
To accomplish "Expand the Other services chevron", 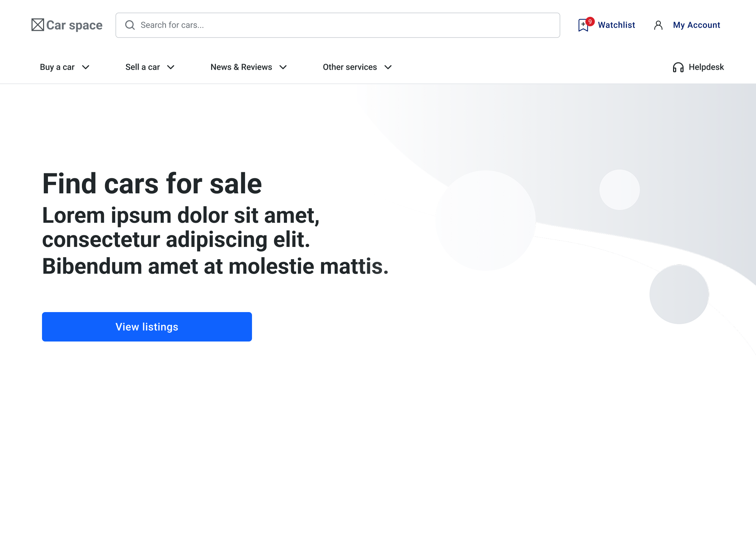I will pos(388,67).
